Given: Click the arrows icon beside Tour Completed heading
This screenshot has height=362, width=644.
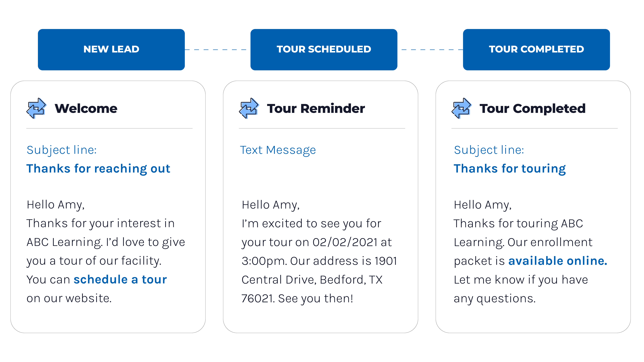Looking at the screenshot, I should 462,108.
